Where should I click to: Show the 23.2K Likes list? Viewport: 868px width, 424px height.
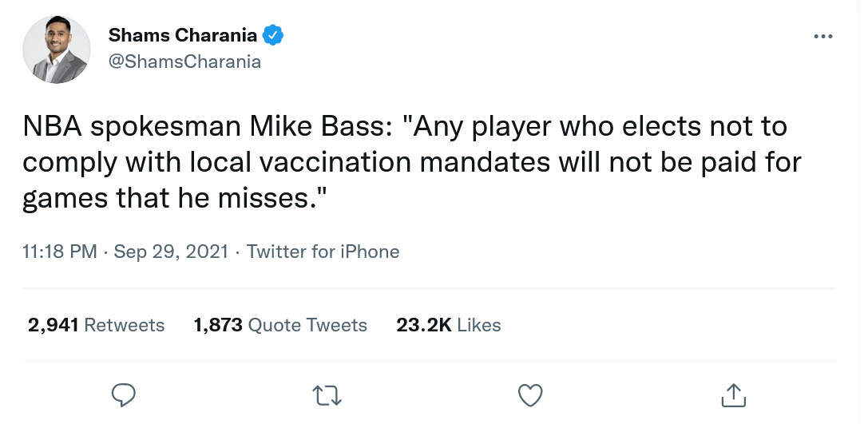click(x=449, y=325)
